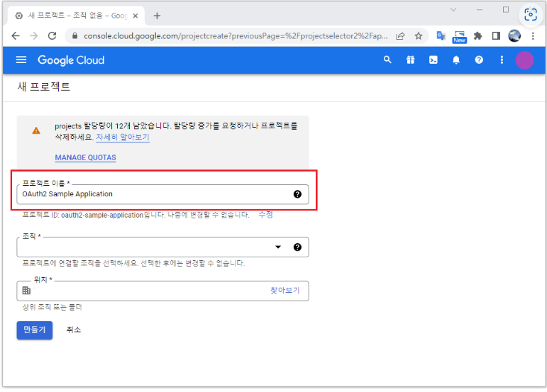The width and height of the screenshot is (547, 392).
Task: Activate Cloud Shell terminal icon
Action: pos(433,60)
